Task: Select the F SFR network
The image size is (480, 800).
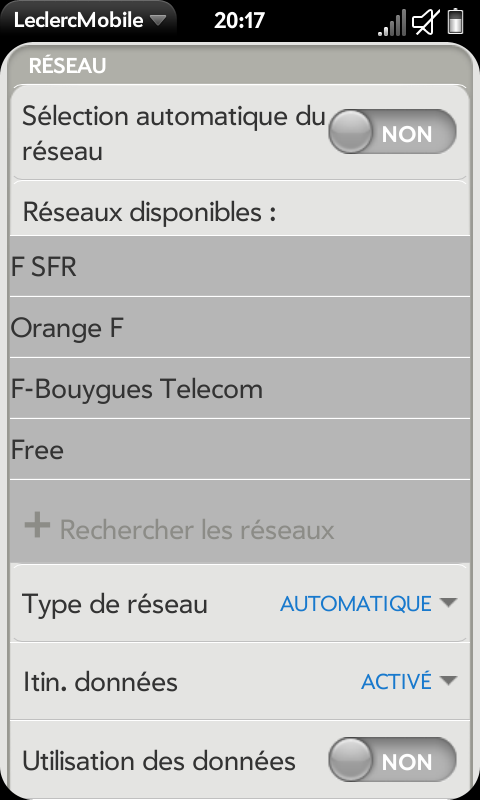Action: click(x=240, y=266)
